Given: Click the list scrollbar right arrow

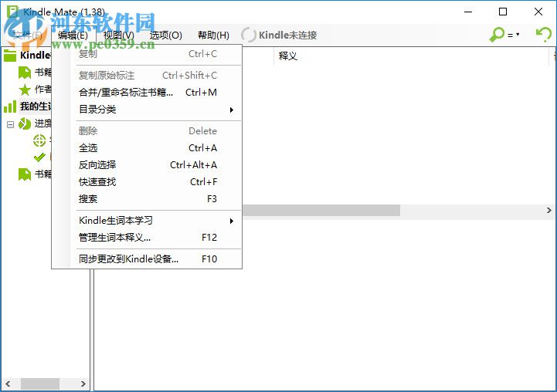Looking at the screenshot, I should point(549,211).
